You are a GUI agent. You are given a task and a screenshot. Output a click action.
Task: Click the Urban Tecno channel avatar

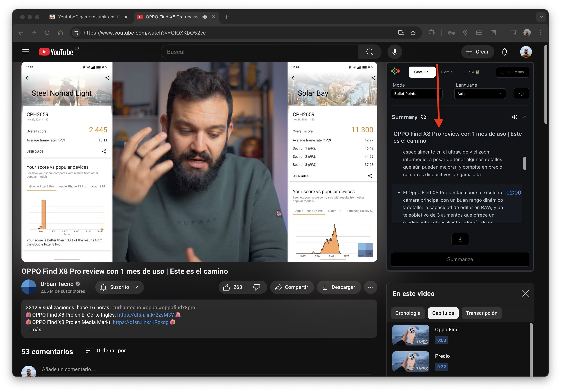pos(29,287)
